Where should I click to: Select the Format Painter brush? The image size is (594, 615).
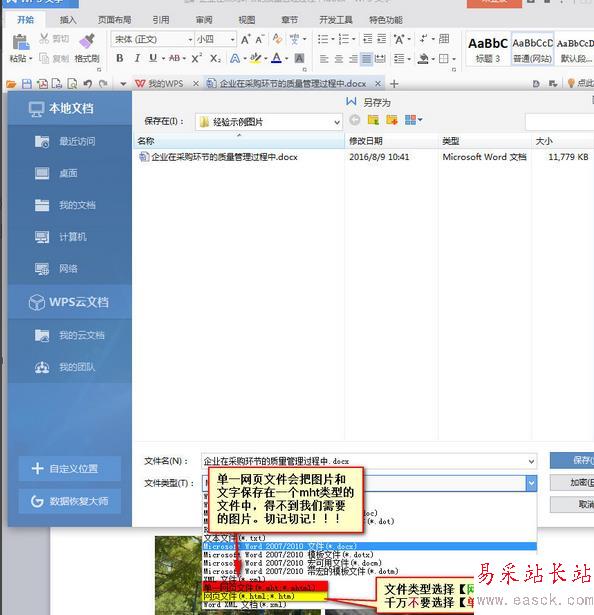point(87,41)
